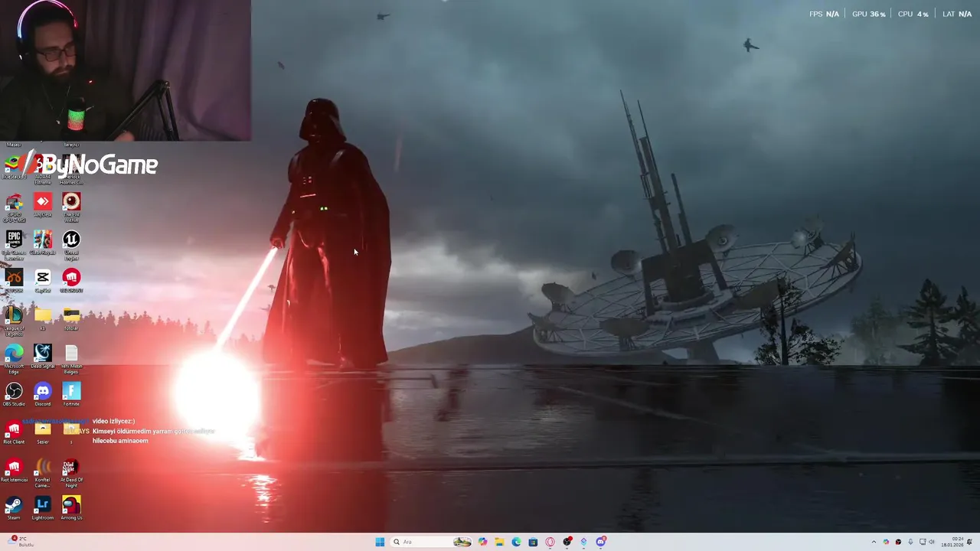Switch to Opera GX in the taskbar
980x551 pixels.
(550, 542)
